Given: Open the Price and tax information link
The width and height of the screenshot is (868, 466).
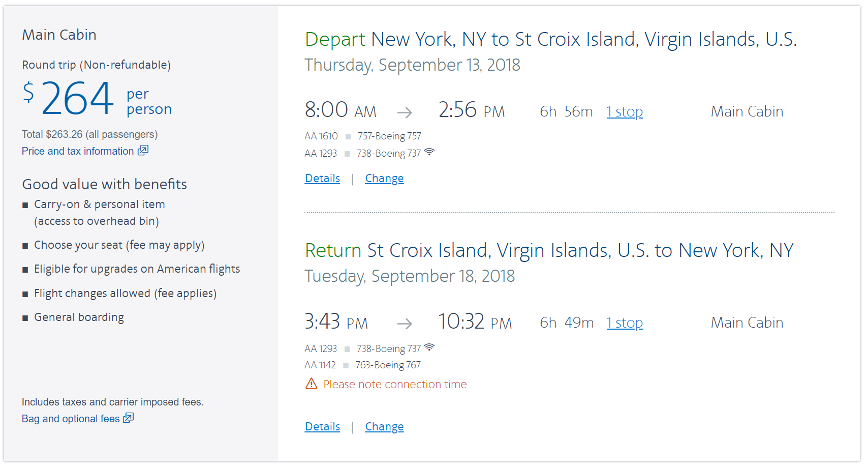Looking at the screenshot, I should (78, 151).
